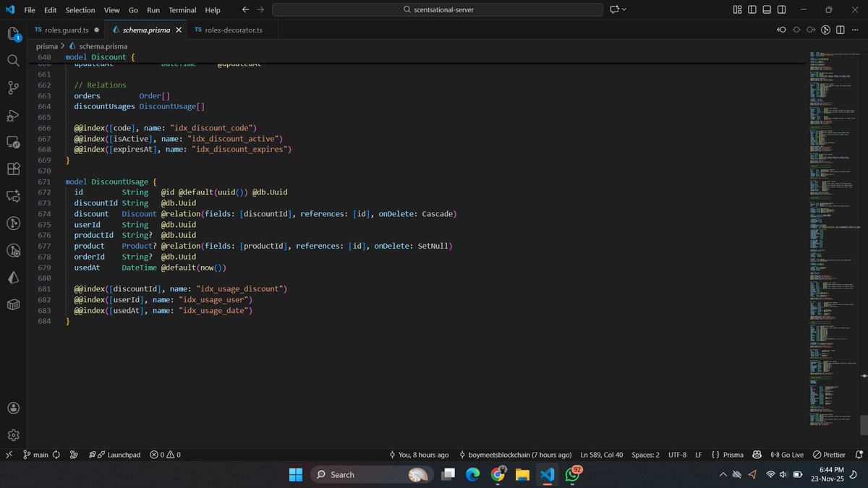Viewport: 868px width, 488px height.
Task: Open WhatsApp from the taskbar
Action: (571, 474)
